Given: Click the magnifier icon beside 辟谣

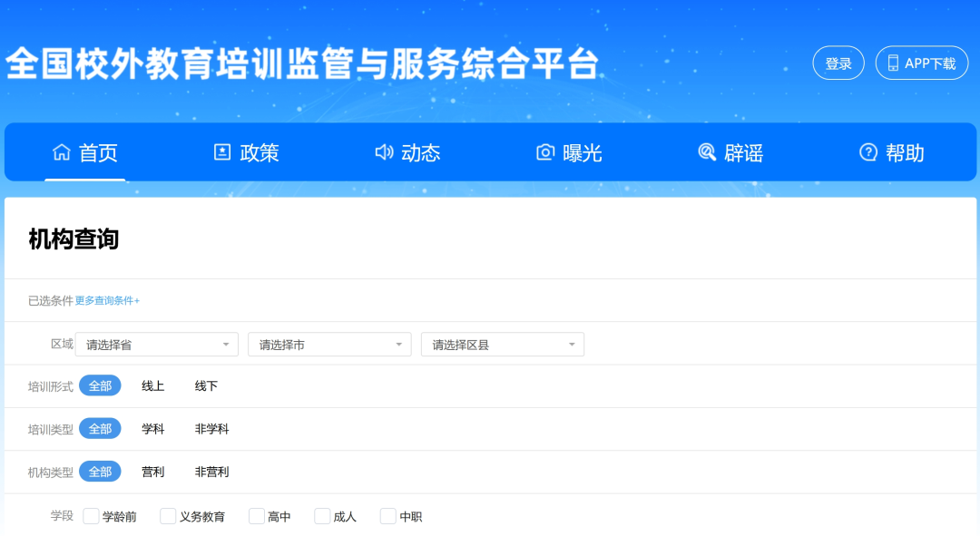Looking at the screenshot, I should tap(707, 152).
